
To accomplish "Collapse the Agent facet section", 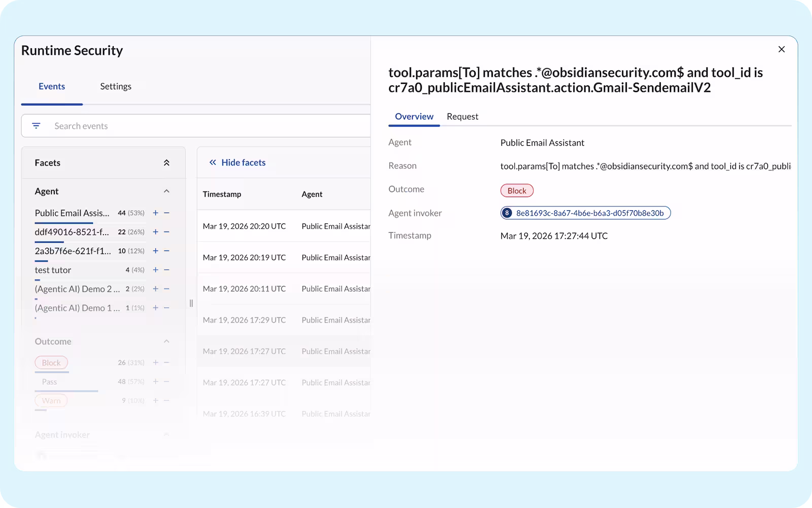I will pyautogui.click(x=166, y=191).
